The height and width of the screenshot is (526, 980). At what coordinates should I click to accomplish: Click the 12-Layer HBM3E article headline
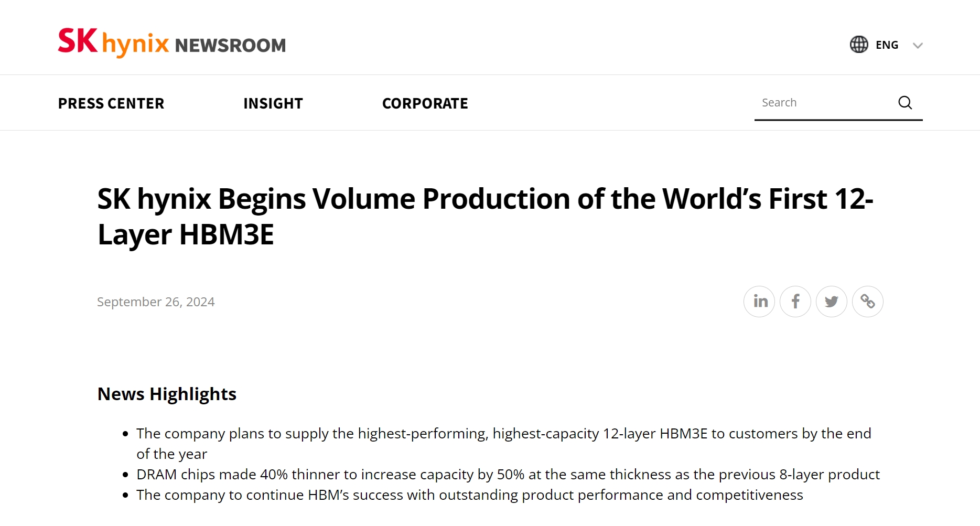[485, 216]
